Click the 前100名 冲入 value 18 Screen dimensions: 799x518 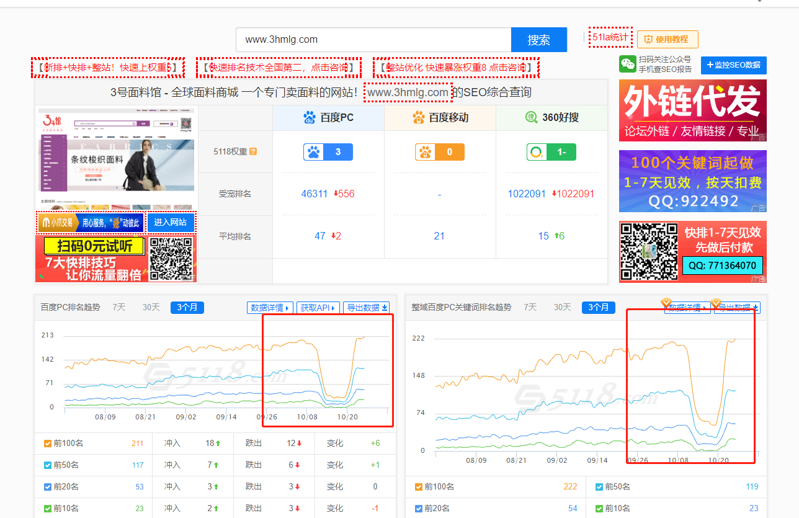click(x=210, y=444)
